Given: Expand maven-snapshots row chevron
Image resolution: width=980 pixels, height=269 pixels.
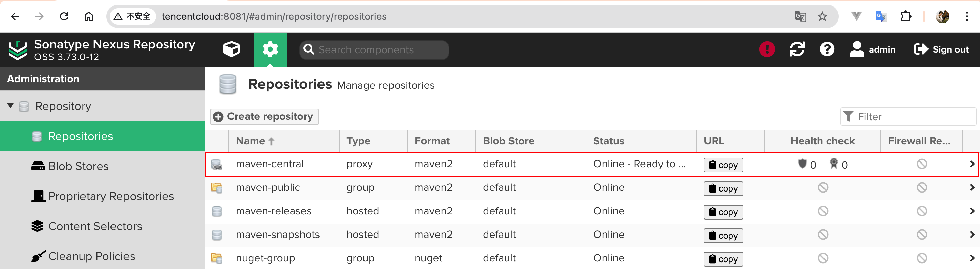Looking at the screenshot, I should point(972,235).
